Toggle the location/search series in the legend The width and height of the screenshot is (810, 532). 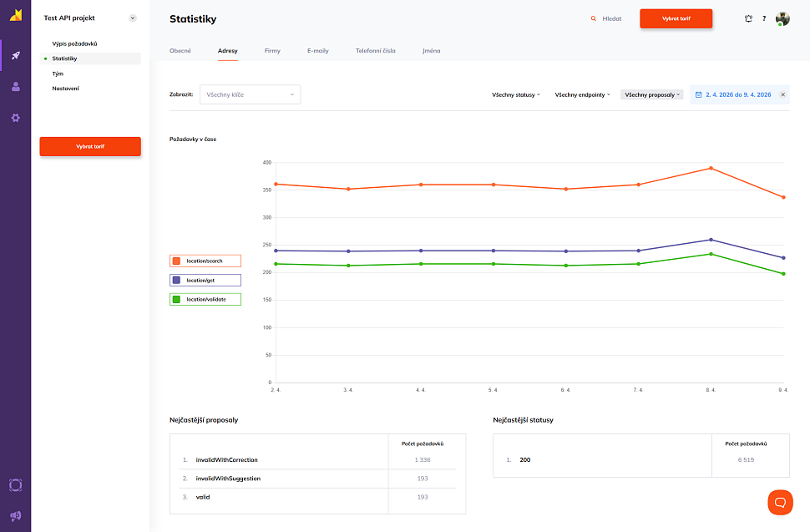[x=205, y=261]
